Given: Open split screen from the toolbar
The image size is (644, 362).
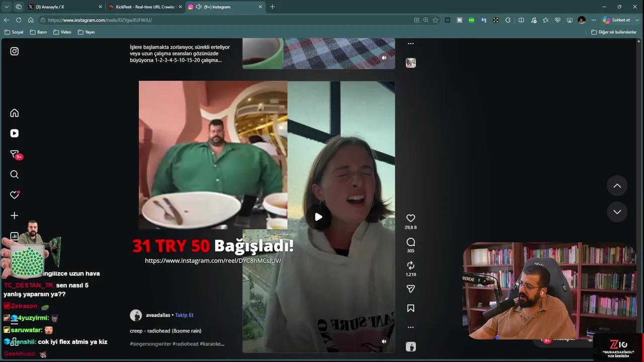Looking at the screenshot, I should pos(521,20).
